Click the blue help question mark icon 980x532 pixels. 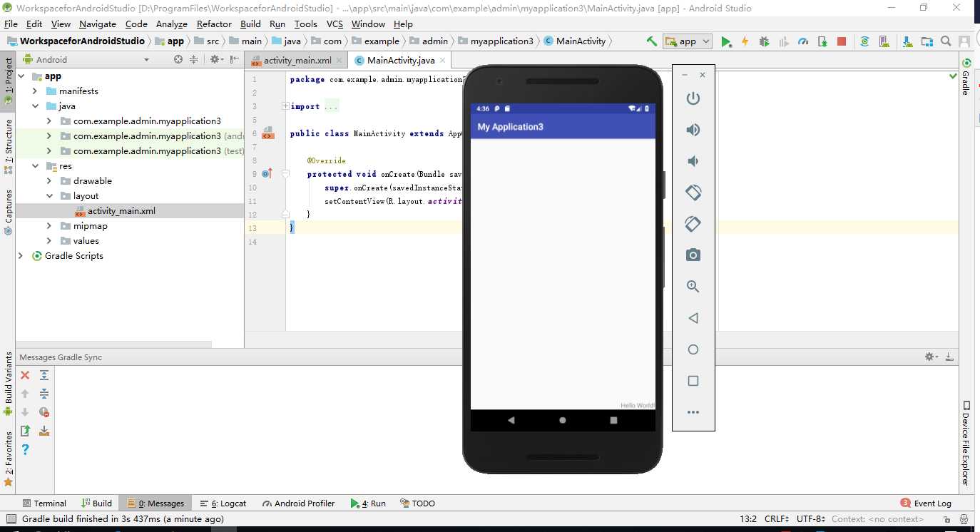pyautogui.click(x=25, y=449)
